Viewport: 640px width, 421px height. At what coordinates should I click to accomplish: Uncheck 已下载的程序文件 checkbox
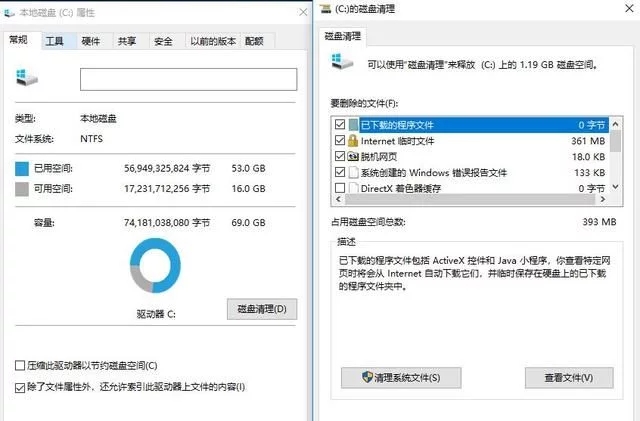(340, 124)
